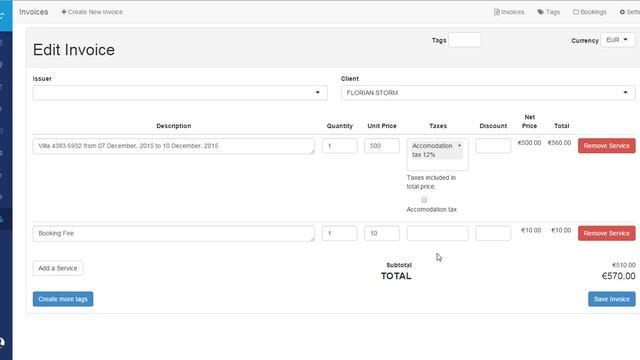Expand the Issuer dropdown
640x360 pixels.
(180, 93)
